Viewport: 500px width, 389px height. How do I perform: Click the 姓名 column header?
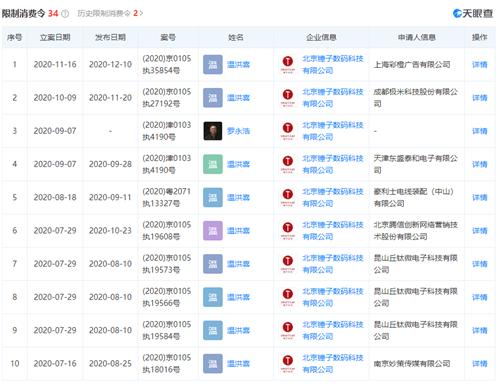pyautogui.click(x=236, y=37)
